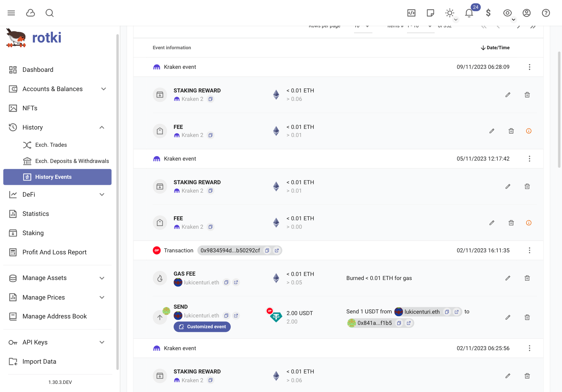Open currency selector dollar icon
Screen dimensions: 562x392
click(x=488, y=13)
